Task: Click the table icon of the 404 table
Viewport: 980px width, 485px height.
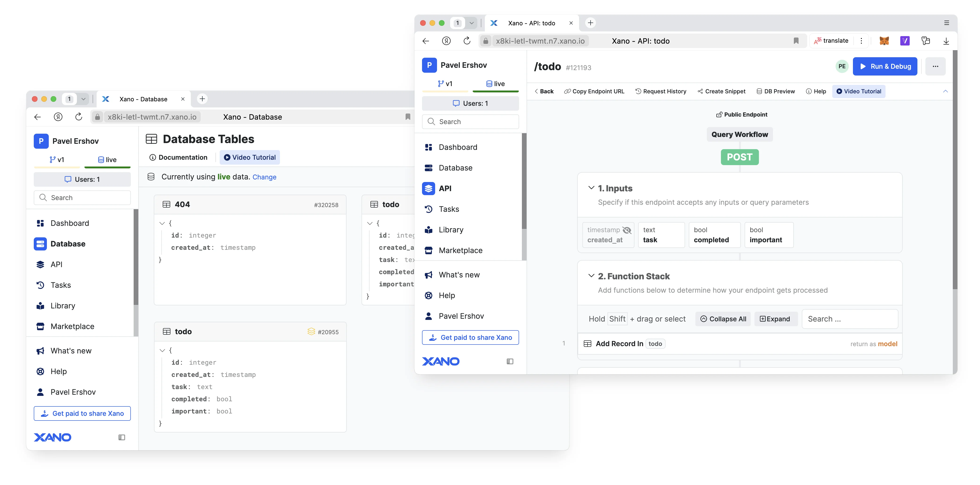Action: [x=166, y=205]
